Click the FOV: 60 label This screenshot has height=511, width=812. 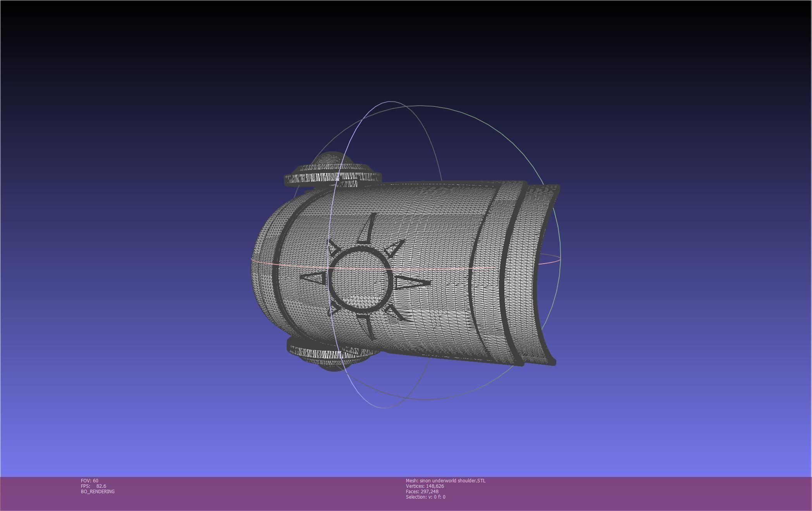pyautogui.click(x=89, y=481)
